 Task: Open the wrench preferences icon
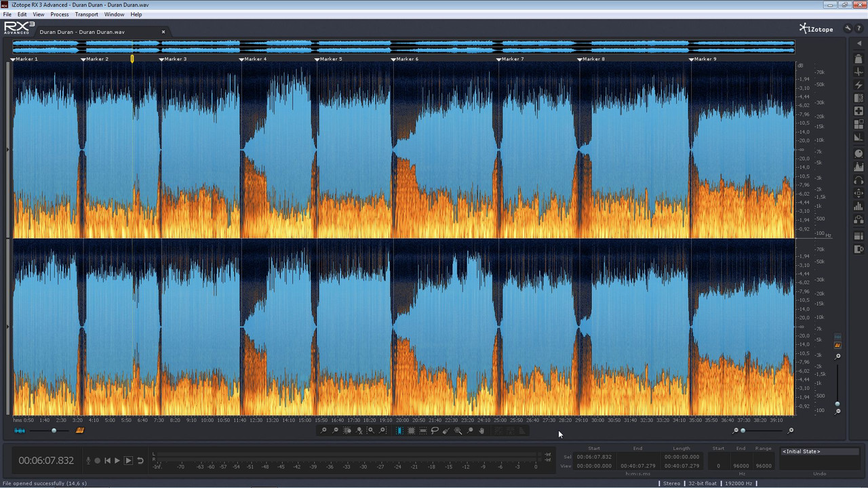tap(848, 28)
